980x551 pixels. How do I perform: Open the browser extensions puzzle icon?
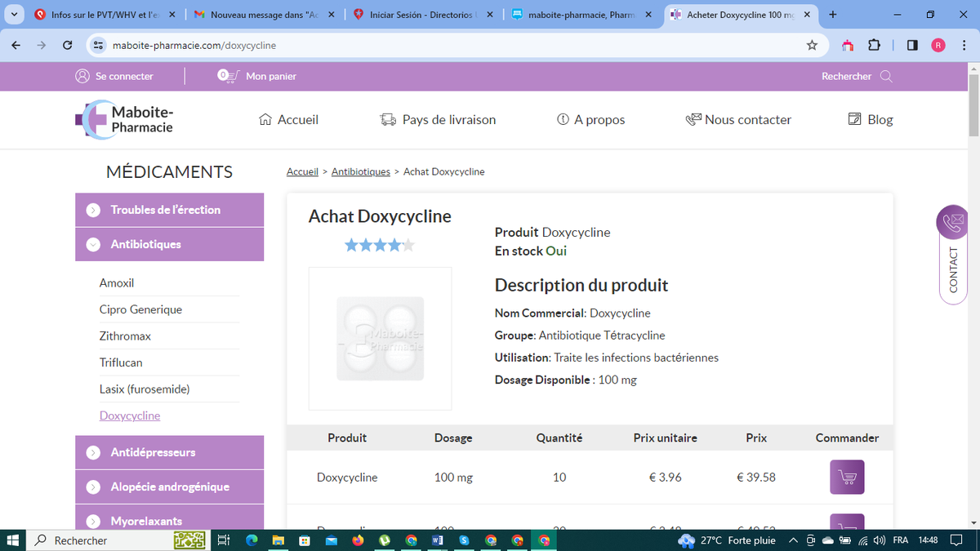[x=875, y=45]
